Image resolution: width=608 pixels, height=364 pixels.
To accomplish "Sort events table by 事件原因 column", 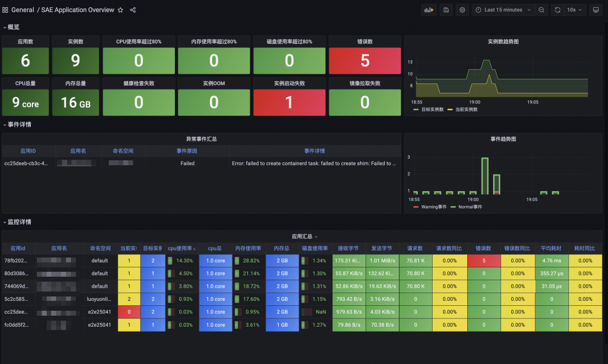I will click(x=187, y=151).
